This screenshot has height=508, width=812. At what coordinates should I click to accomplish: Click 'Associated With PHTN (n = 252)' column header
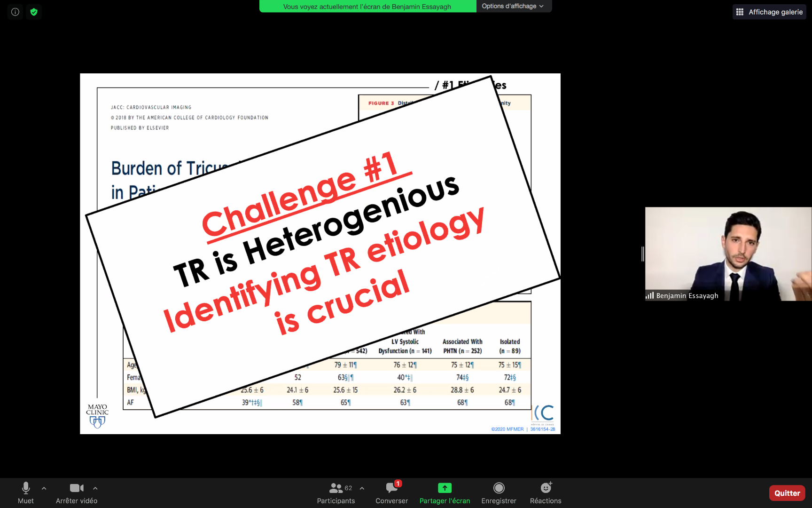[462, 346]
